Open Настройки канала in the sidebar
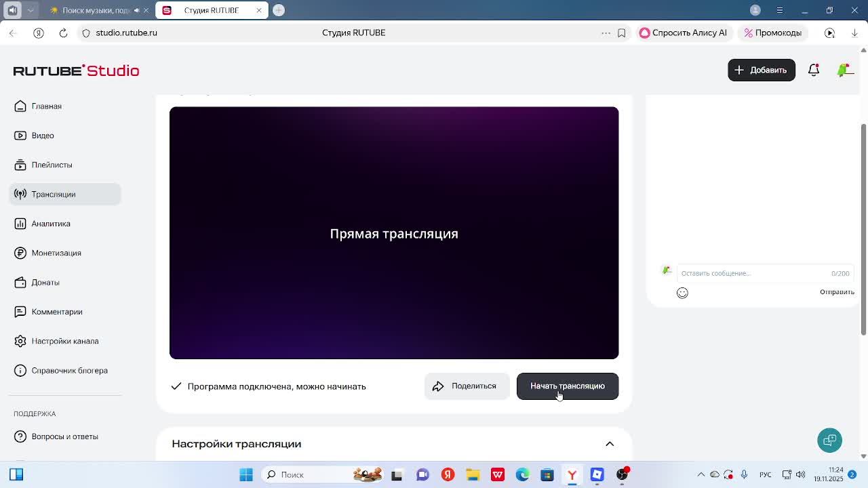This screenshot has height=488, width=868. 65,341
